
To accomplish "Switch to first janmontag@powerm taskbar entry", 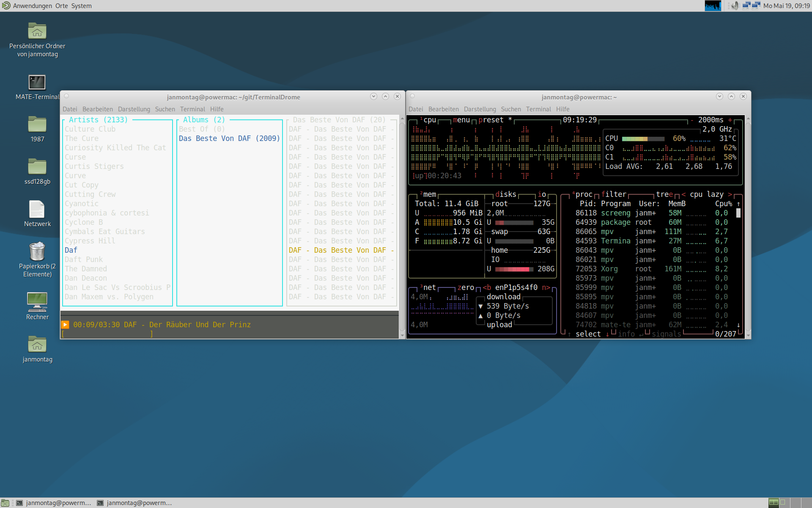I will point(54,503).
